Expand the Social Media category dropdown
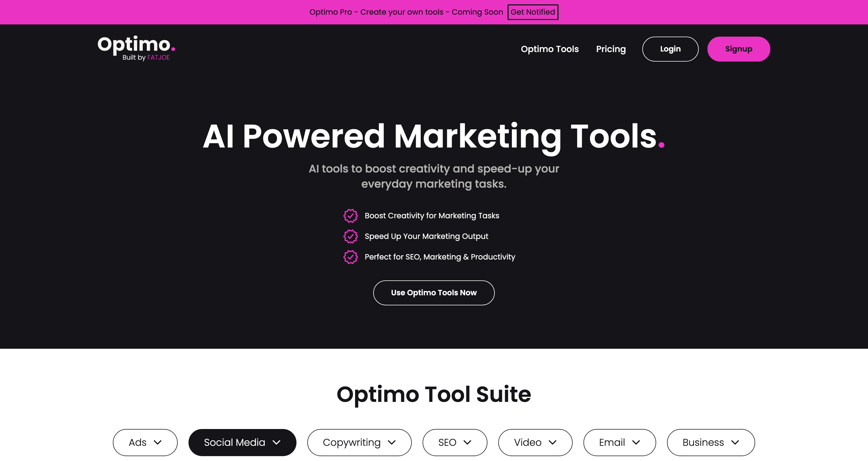 tap(242, 442)
